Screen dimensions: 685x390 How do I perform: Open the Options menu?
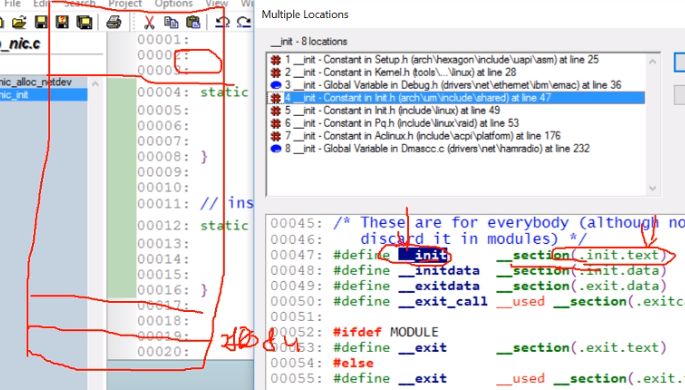click(x=173, y=4)
